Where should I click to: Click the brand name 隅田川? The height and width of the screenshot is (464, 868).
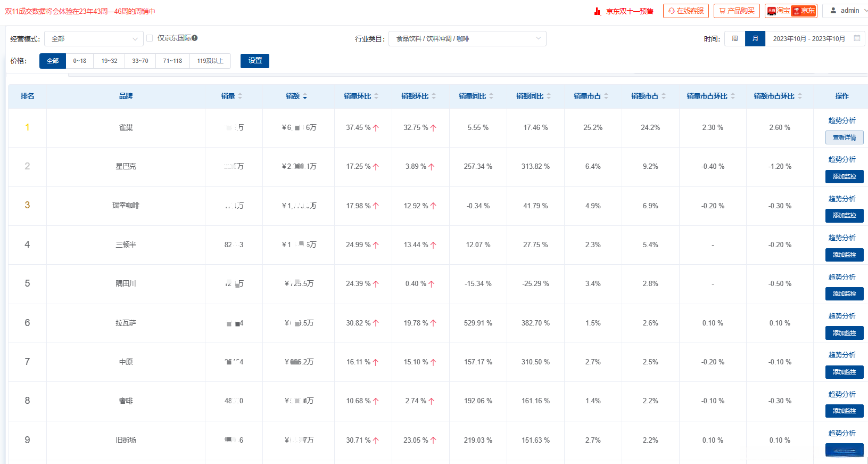point(126,283)
